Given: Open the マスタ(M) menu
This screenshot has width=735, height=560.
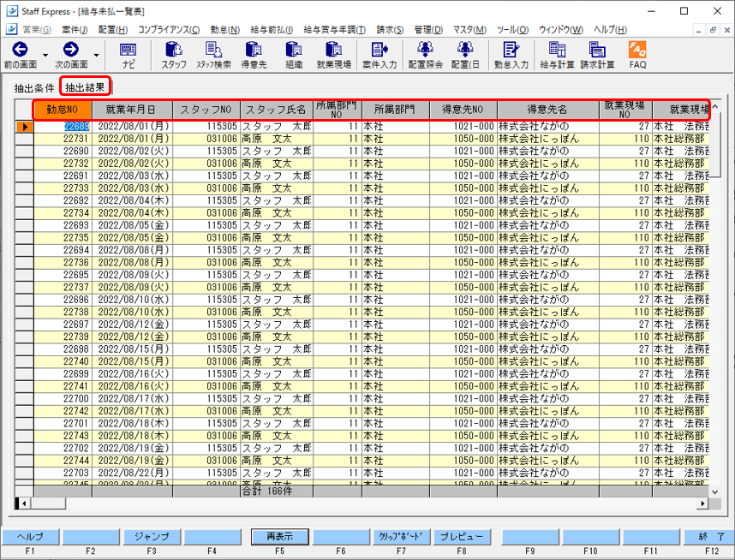Looking at the screenshot, I should [469, 30].
